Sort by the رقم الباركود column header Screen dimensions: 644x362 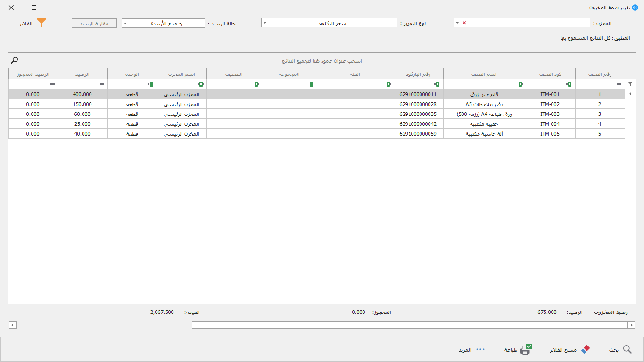click(x=419, y=74)
